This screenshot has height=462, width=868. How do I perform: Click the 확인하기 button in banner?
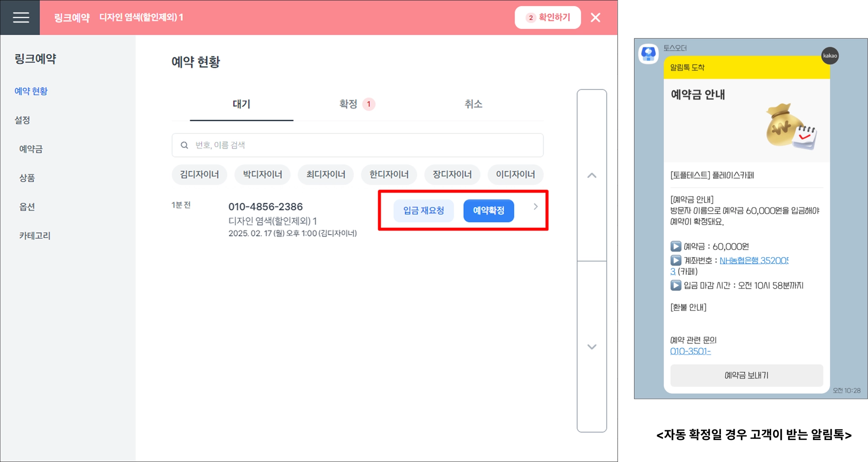[548, 17]
